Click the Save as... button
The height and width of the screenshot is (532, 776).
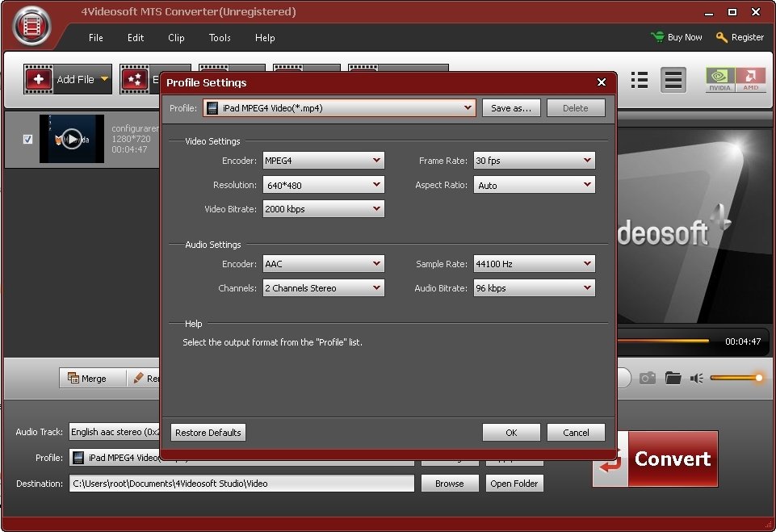[511, 108]
